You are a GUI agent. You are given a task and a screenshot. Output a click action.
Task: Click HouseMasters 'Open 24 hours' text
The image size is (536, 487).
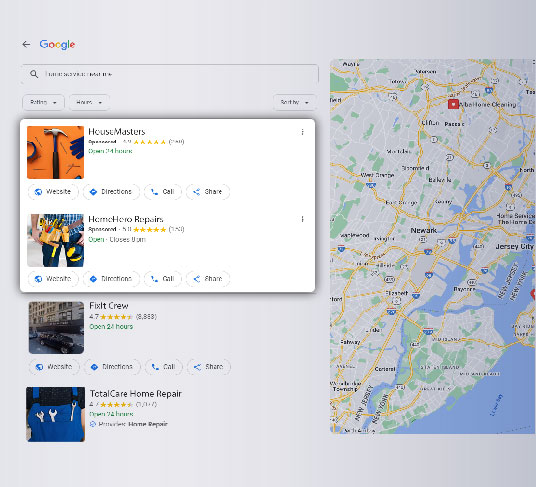coord(110,151)
